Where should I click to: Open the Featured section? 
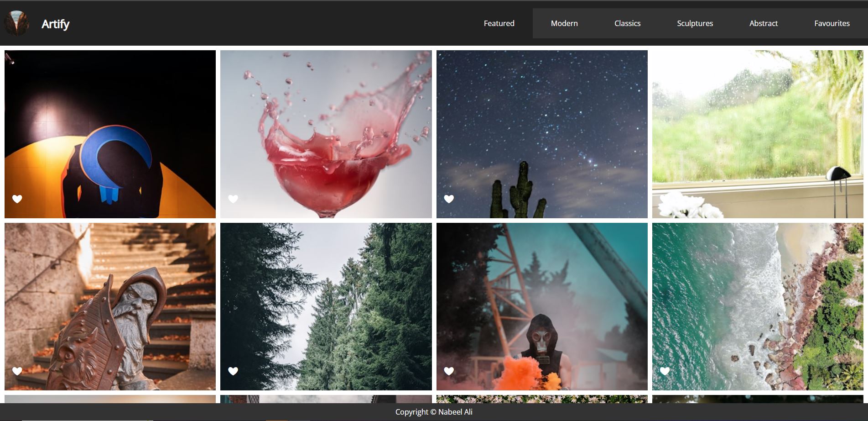click(x=499, y=23)
